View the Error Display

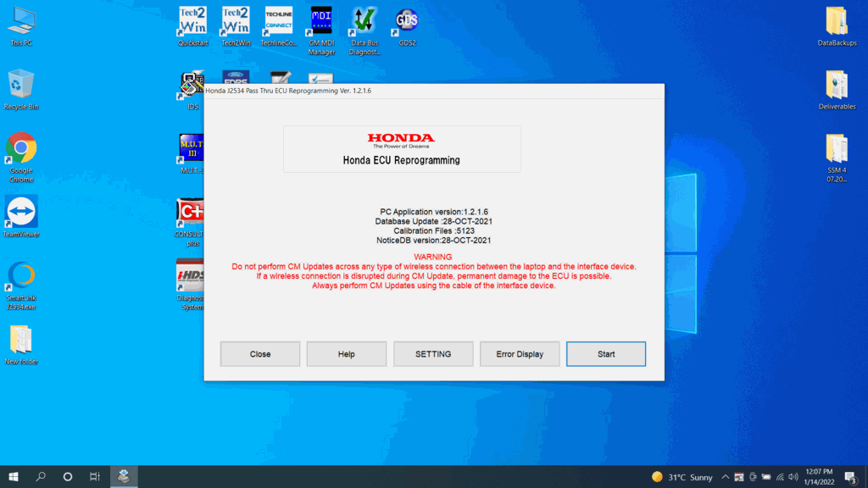click(520, 353)
